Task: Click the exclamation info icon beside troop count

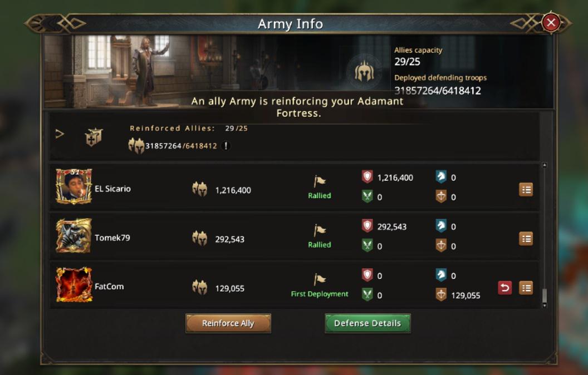Action: tap(226, 146)
